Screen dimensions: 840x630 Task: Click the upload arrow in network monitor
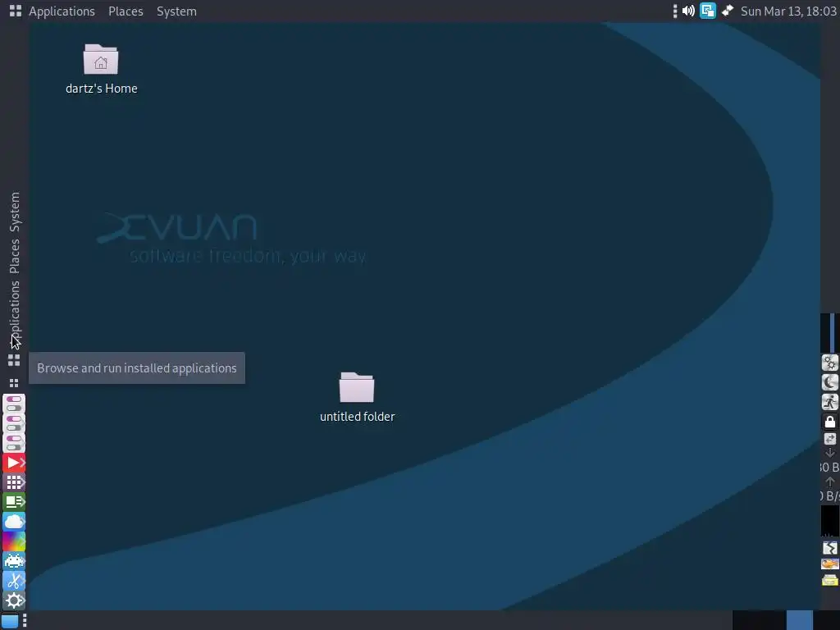click(830, 482)
